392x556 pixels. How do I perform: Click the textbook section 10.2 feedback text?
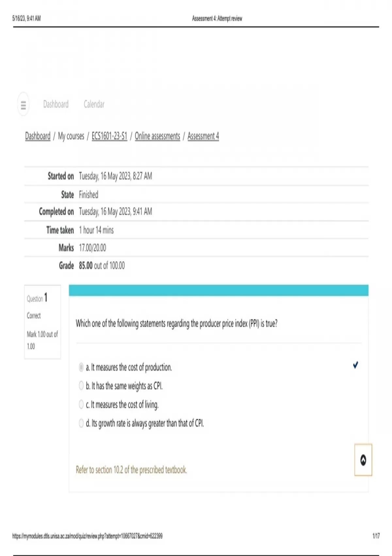pyautogui.click(x=131, y=470)
